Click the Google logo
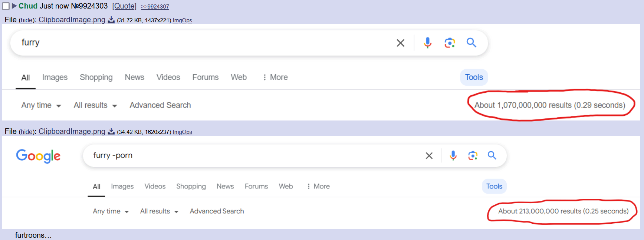The image size is (644, 240). tap(38, 156)
